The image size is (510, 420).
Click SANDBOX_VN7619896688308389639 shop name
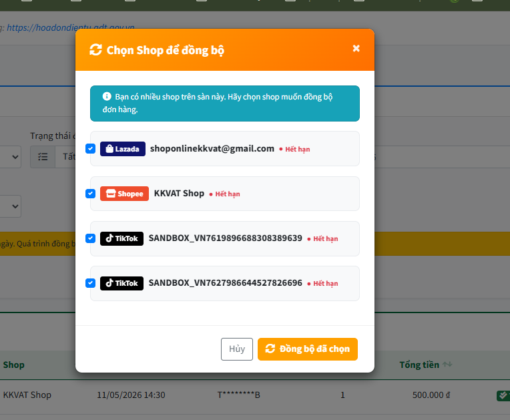click(226, 238)
